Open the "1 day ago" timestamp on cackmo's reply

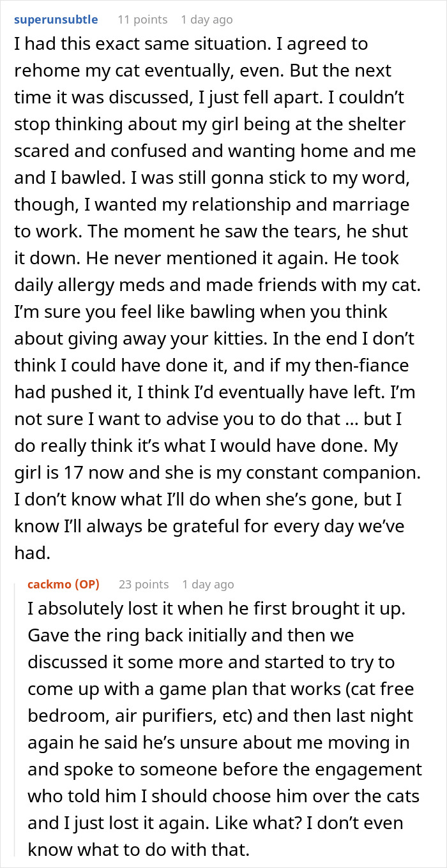[208, 584]
